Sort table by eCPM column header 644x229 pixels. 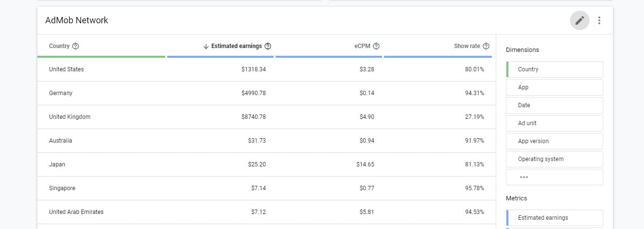click(x=362, y=46)
